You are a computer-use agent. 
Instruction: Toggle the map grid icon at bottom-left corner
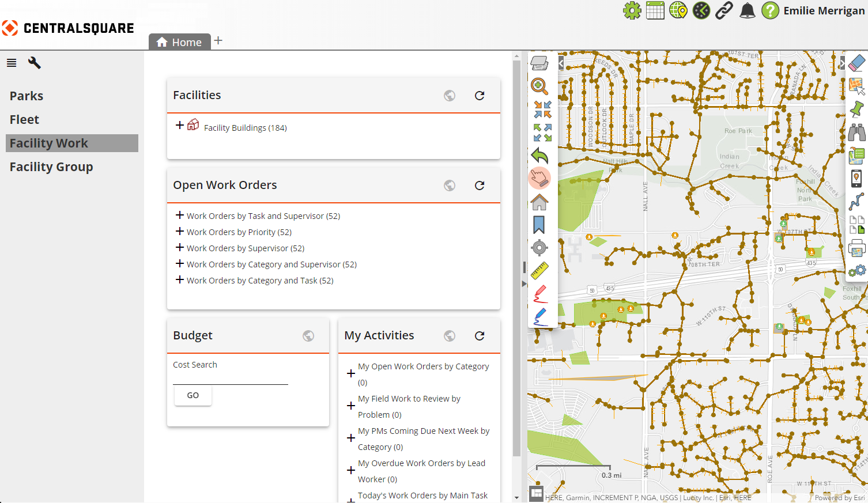click(x=537, y=493)
